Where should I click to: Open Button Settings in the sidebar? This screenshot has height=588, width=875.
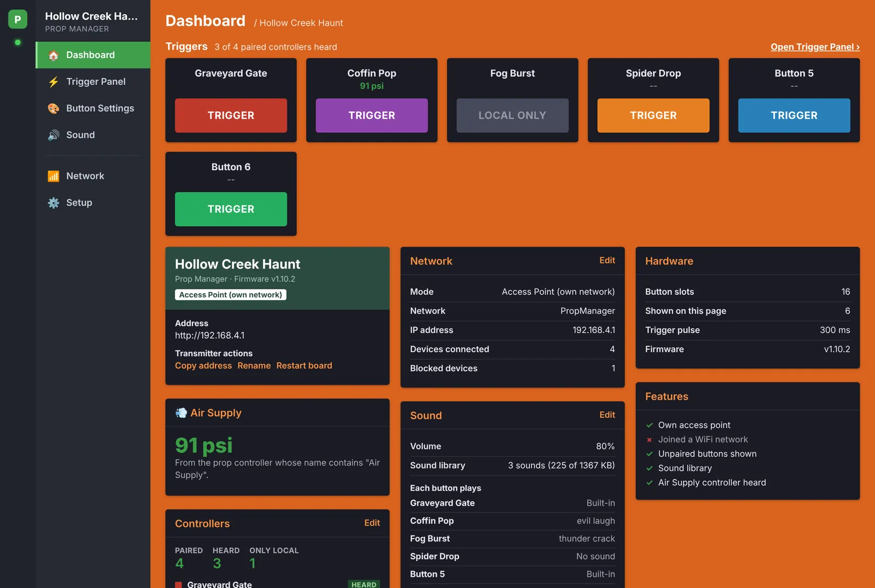[x=93, y=108]
